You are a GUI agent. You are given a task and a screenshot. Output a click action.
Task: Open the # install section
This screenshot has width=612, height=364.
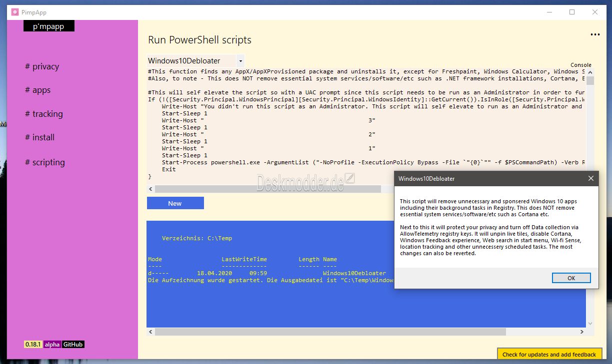pos(39,137)
